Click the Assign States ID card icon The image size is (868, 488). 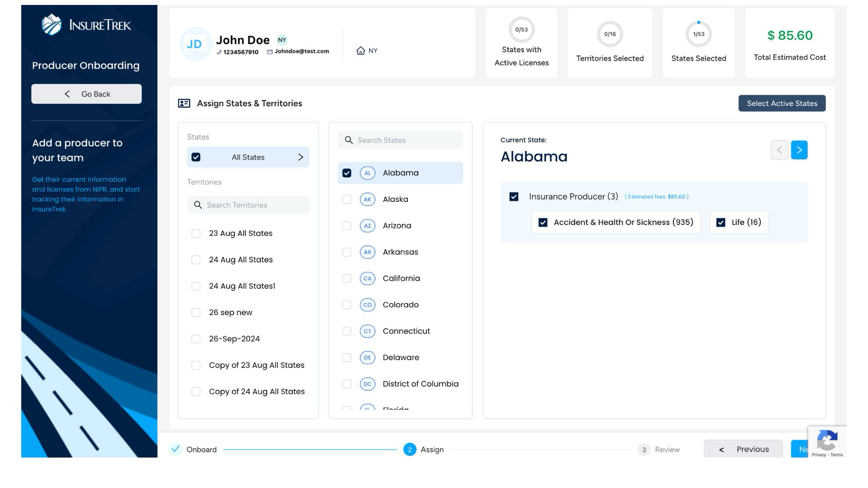click(184, 103)
